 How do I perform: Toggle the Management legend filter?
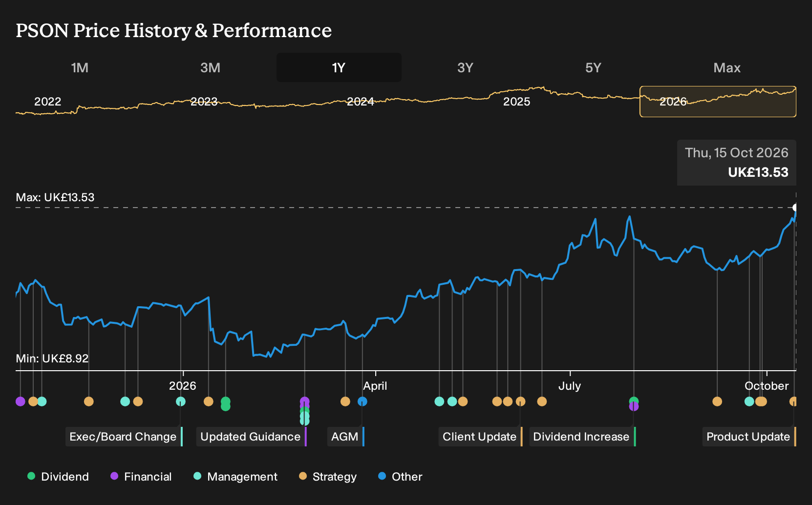[235, 477]
